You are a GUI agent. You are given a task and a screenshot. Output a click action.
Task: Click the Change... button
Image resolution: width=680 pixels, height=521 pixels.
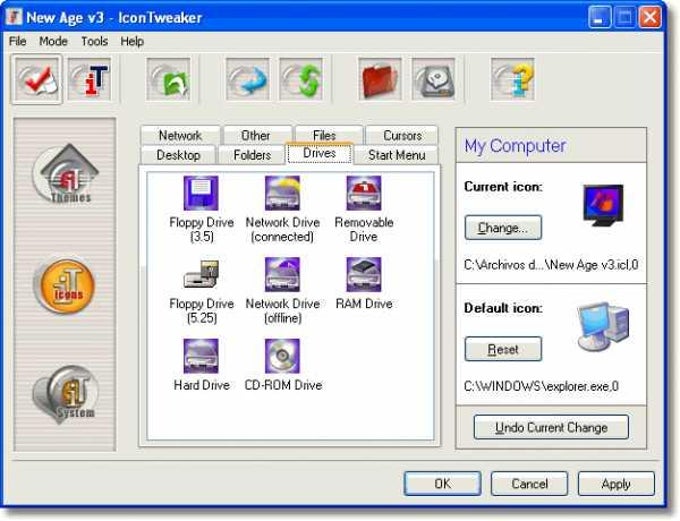click(x=503, y=227)
